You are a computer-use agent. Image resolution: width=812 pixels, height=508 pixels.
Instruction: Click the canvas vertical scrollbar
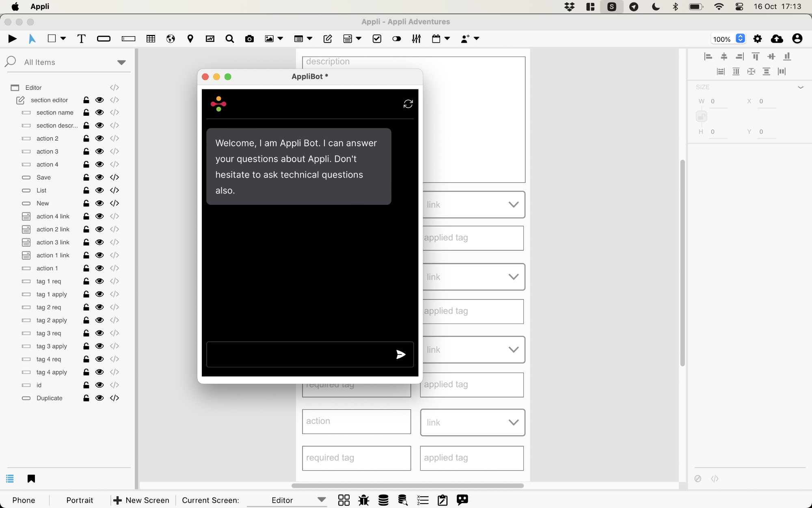(x=682, y=263)
